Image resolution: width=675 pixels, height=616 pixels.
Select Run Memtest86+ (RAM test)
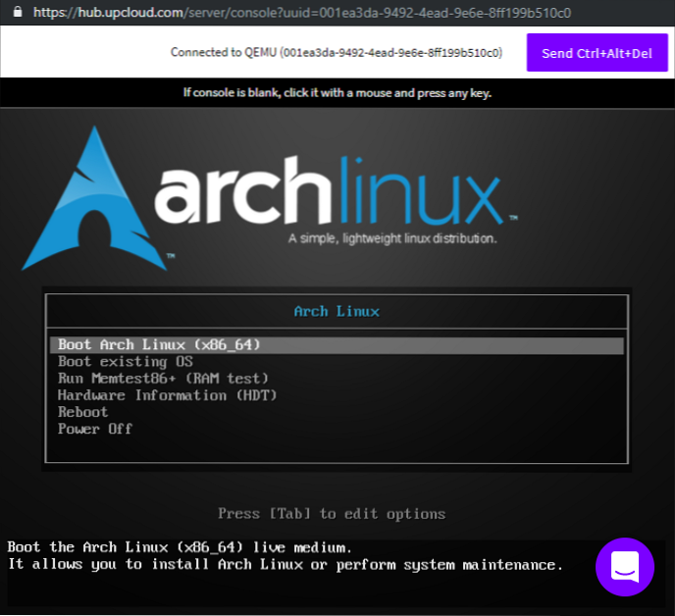[163, 379]
